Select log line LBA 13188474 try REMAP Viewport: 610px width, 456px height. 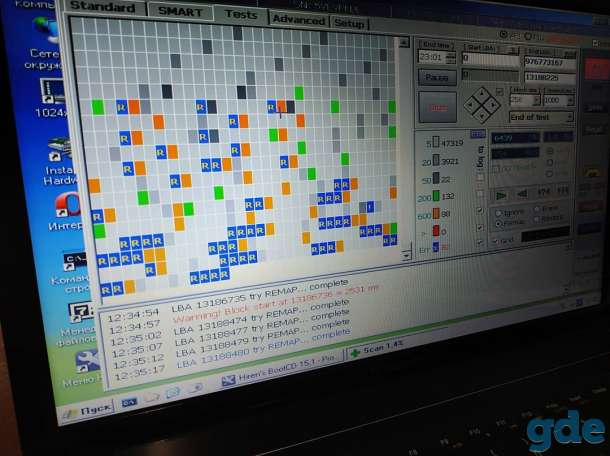[x=261, y=317]
